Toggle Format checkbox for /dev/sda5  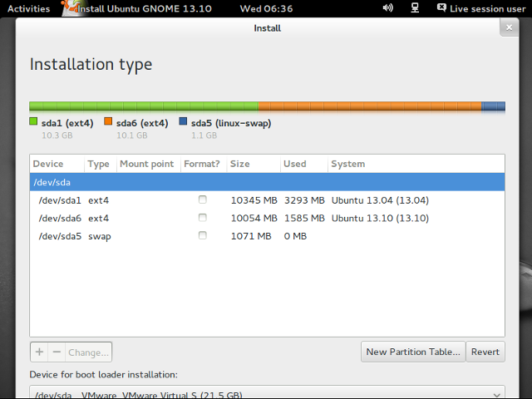pos(203,235)
